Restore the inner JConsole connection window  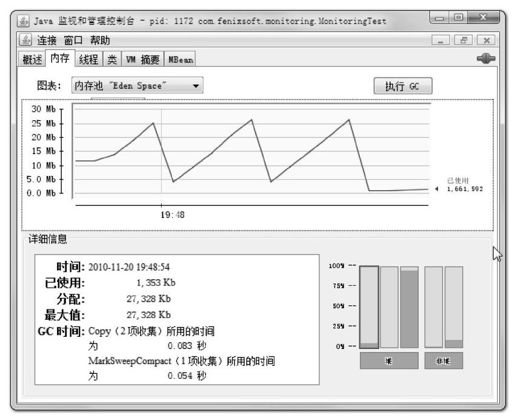click(x=463, y=40)
